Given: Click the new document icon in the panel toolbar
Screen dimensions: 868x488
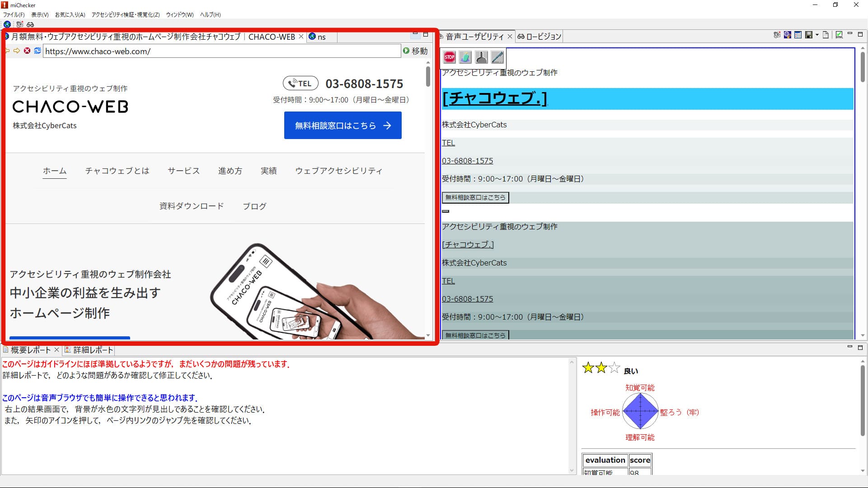Looking at the screenshot, I should [826, 35].
